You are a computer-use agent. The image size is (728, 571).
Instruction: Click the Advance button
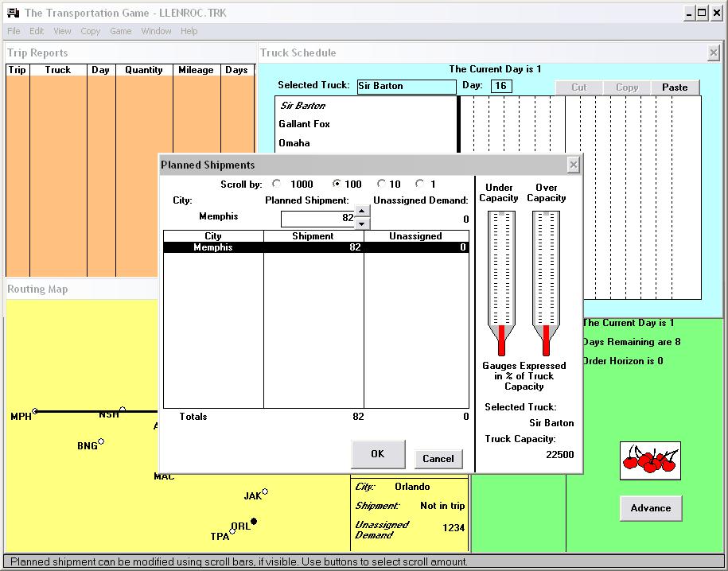(x=651, y=508)
